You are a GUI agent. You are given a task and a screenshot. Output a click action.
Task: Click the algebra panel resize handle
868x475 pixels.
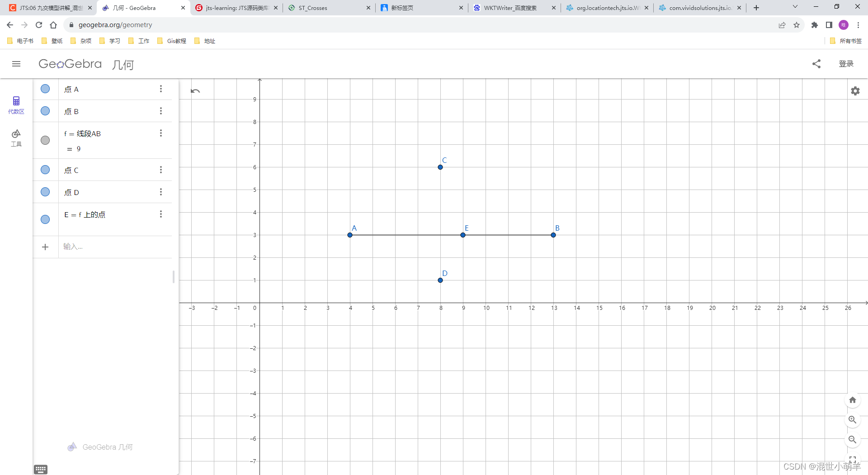[174, 276]
